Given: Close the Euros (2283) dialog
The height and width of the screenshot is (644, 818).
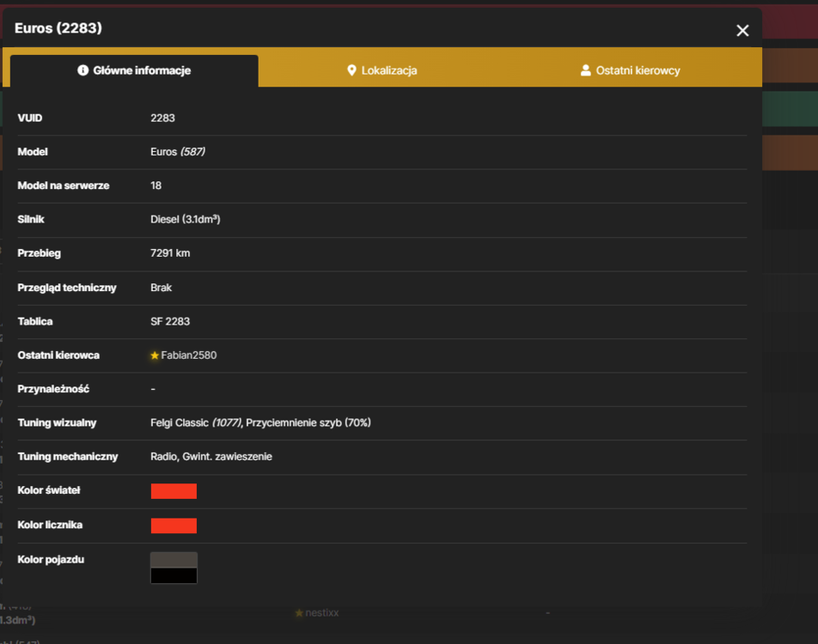Looking at the screenshot, I should click(x=742, y=31).
